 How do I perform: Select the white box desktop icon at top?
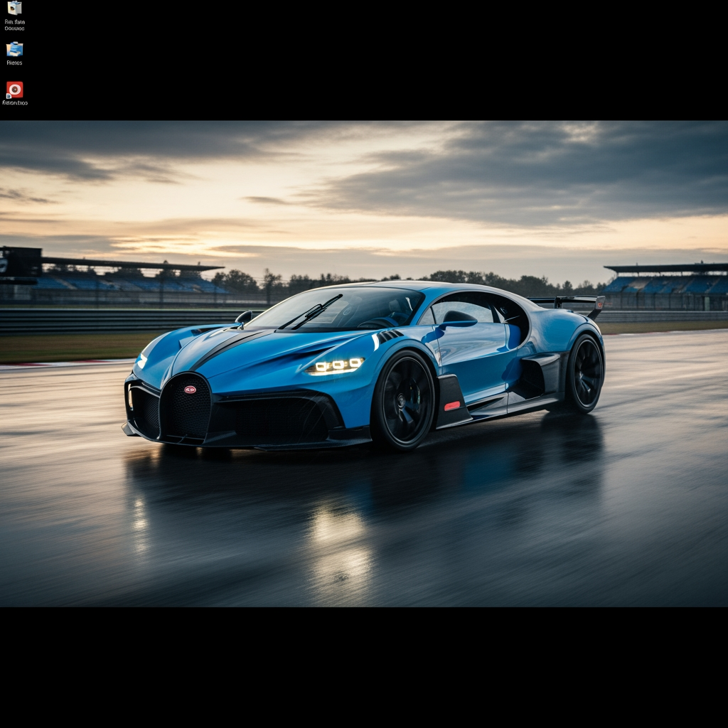coord(14,8)
